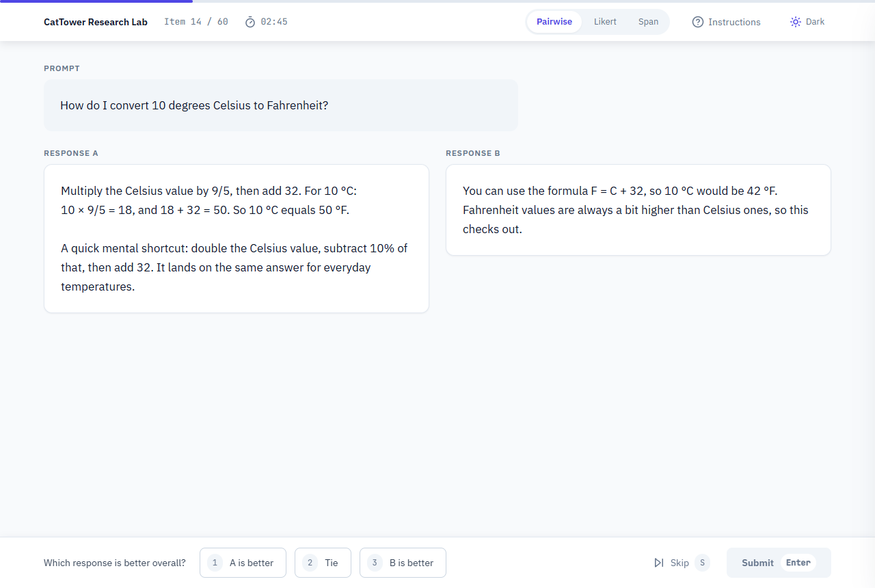Click the sun icon for Dark mode
Viewport: 875px width, 588px height.
coord(796,22)
